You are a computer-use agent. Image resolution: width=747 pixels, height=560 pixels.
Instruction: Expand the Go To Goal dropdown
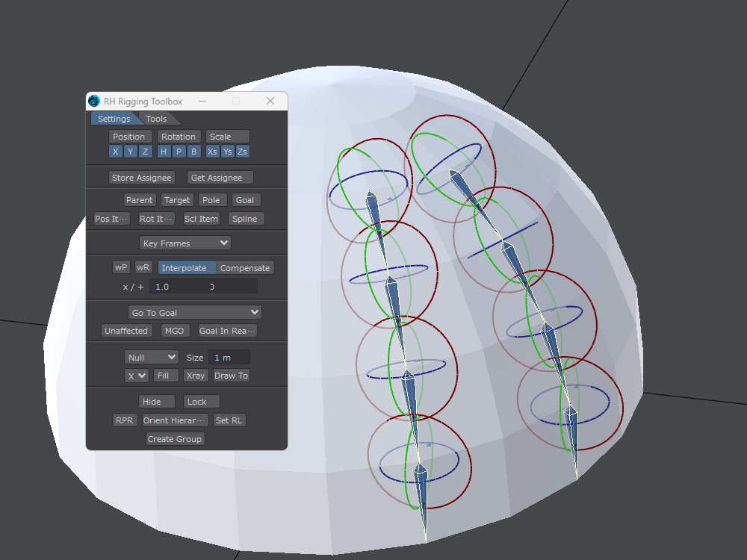click(x=194, y=313)
